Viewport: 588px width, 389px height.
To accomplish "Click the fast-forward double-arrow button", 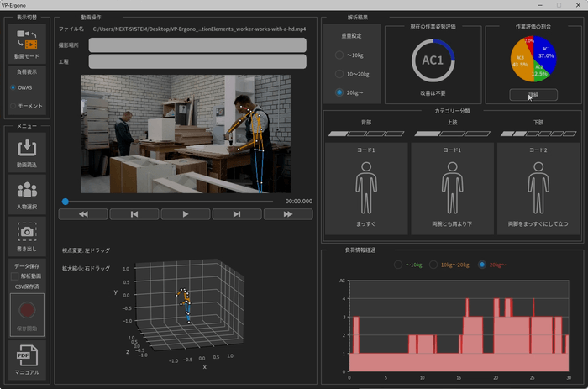I will [288, 214].
